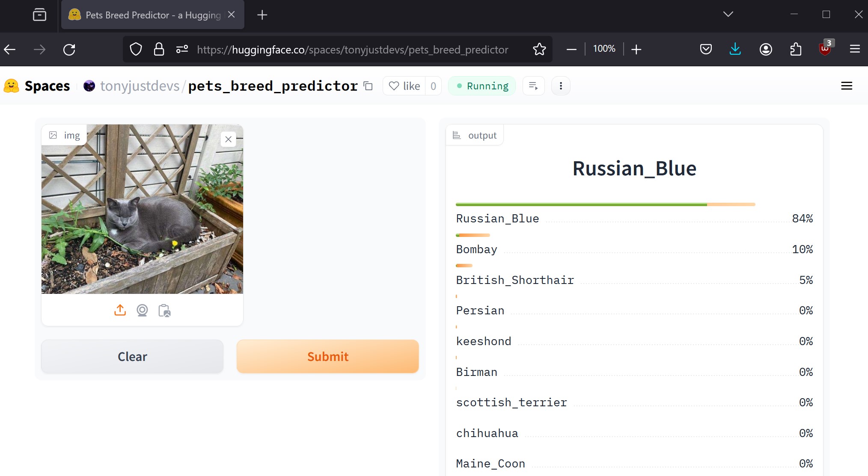868x476 pixels.
Task: Click the Bombay confidence bar
Action: [x=473, y=235]
